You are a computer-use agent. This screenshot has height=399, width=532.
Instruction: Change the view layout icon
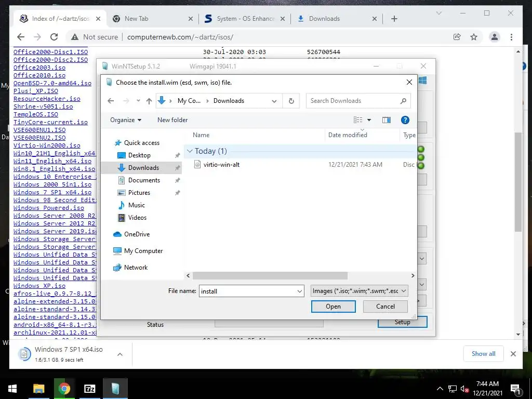point(358,120)
